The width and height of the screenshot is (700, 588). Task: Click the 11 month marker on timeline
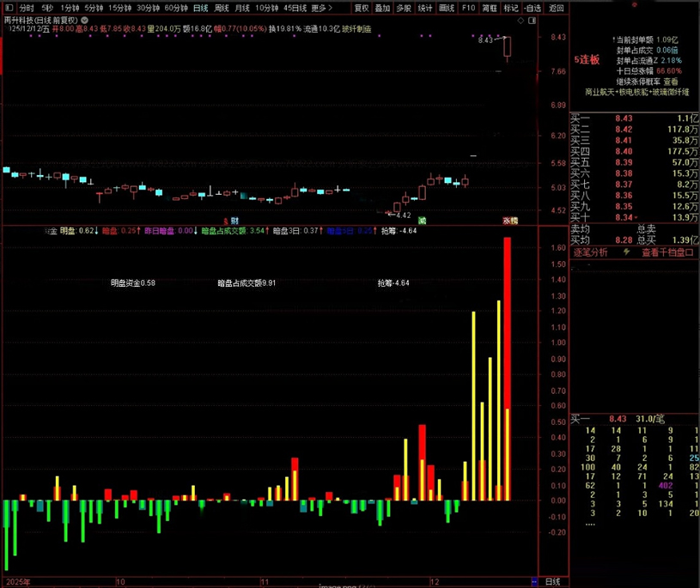(265, 582)
